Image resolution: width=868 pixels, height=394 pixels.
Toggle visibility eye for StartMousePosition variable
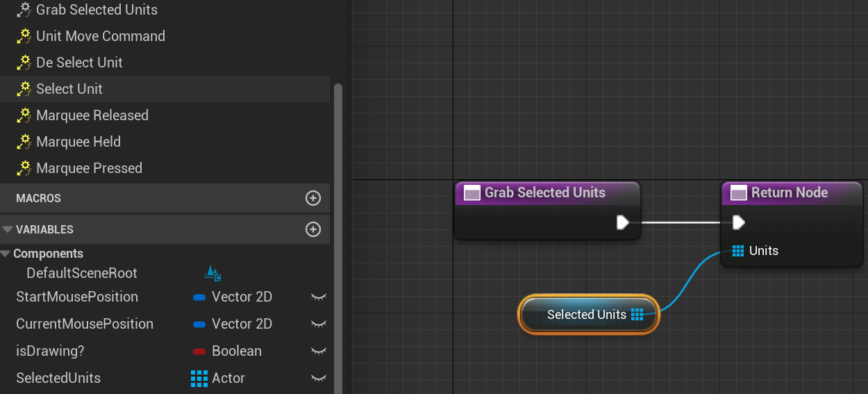(x=319, y=297)
